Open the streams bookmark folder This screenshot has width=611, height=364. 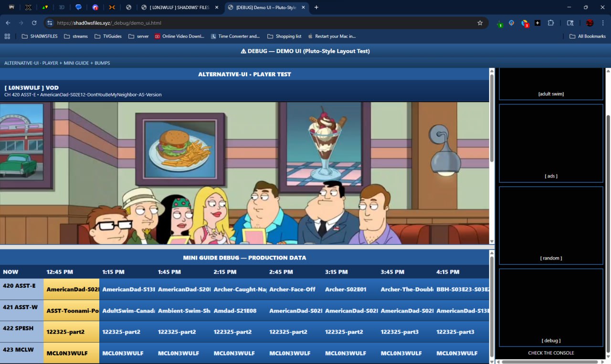pyautogui.click(x=76, y=36)
